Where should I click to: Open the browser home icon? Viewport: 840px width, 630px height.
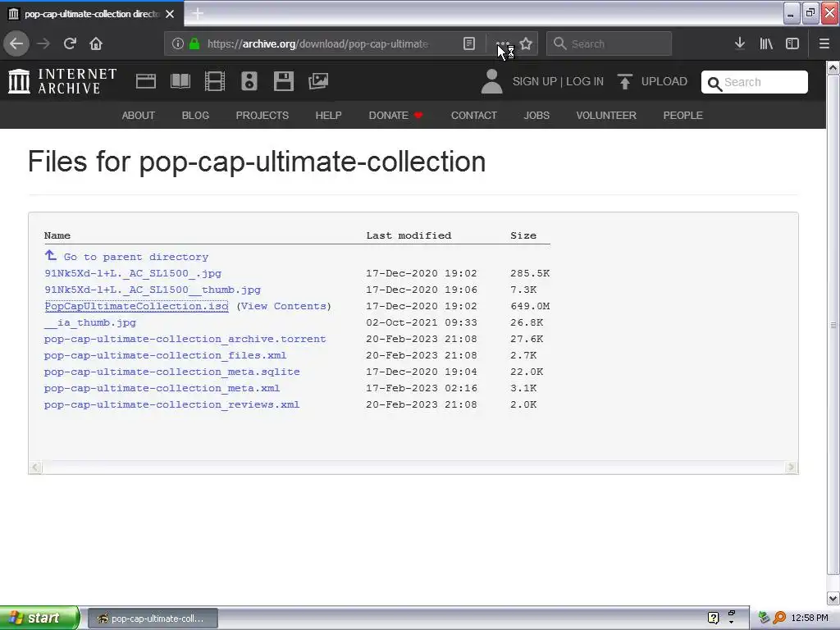pos(96,43)
